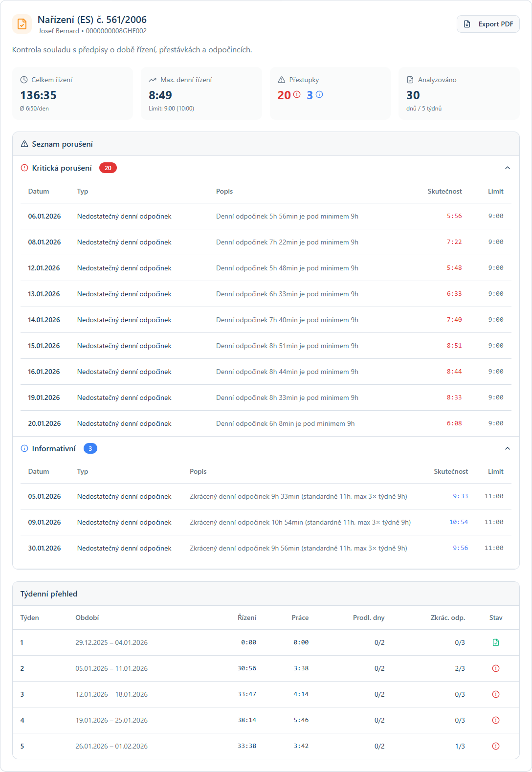Select the 30.01.2026 informative row

click(266, 549)
